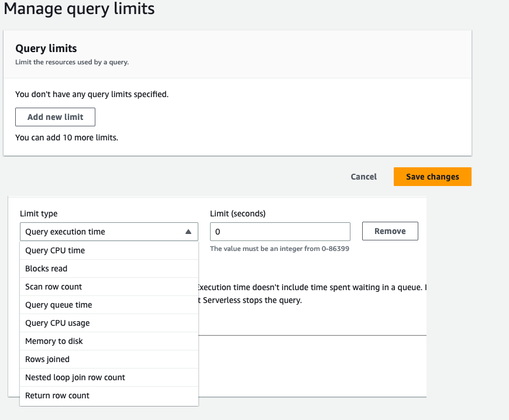Click the dropdown collapse arrow
The height and width of the screenshot is (420, 509).
(189, 232)
